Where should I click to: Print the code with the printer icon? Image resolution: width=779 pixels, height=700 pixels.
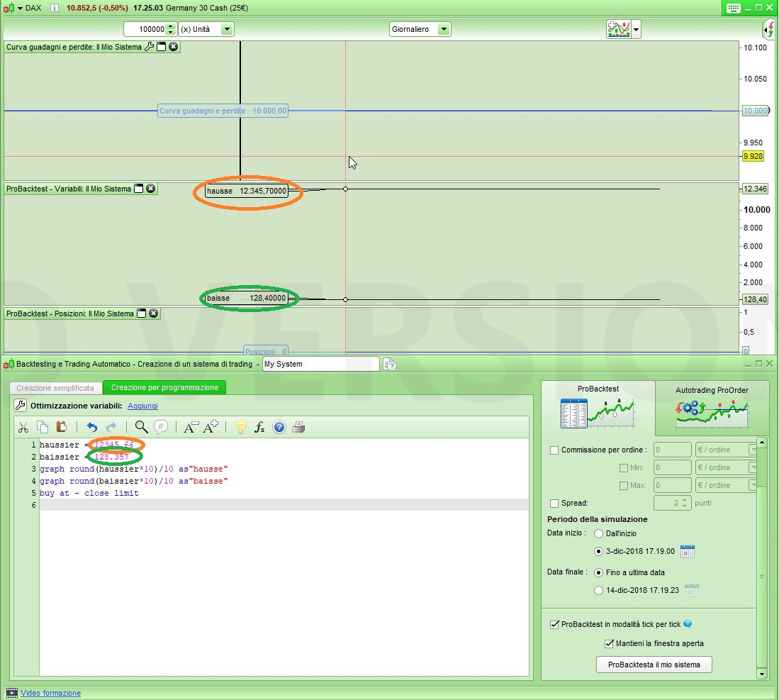298,427
